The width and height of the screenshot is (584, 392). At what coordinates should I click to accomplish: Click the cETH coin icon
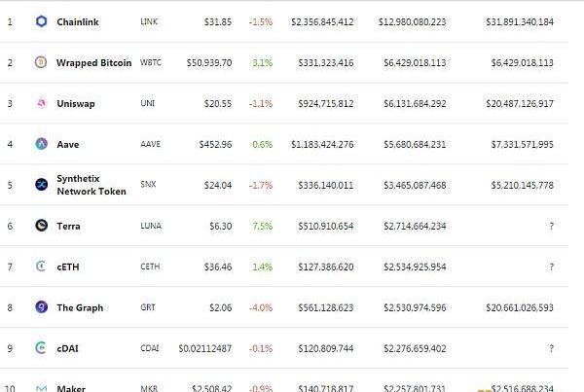41,267
